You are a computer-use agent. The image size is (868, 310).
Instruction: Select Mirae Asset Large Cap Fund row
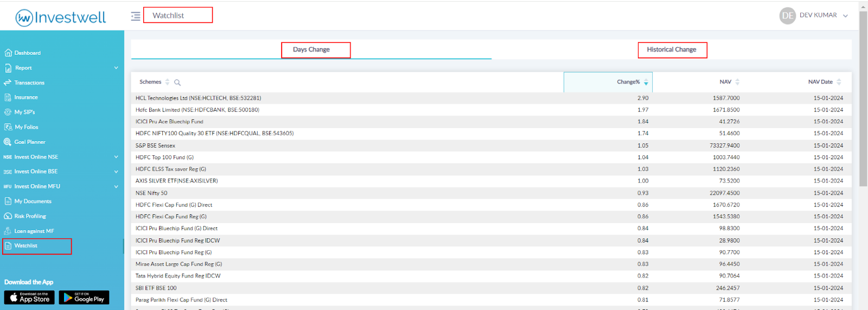coord(491,264)
